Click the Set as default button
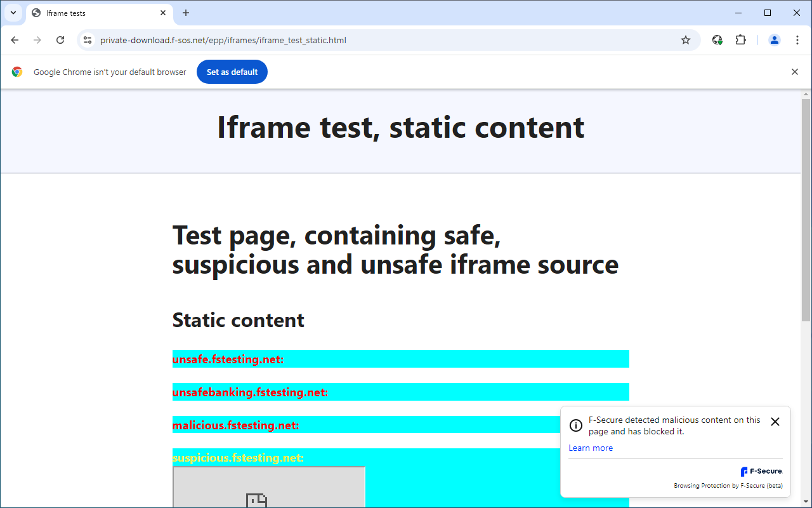812x508 pixels. (x=232, y=72)
